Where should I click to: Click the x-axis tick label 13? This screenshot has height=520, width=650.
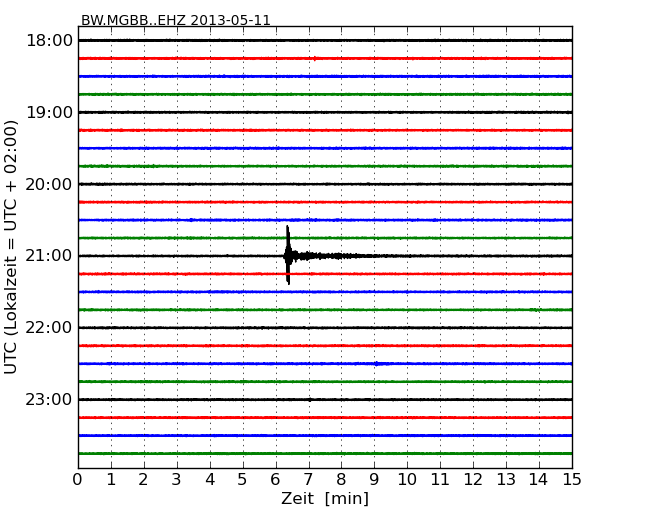coord(506,480)
